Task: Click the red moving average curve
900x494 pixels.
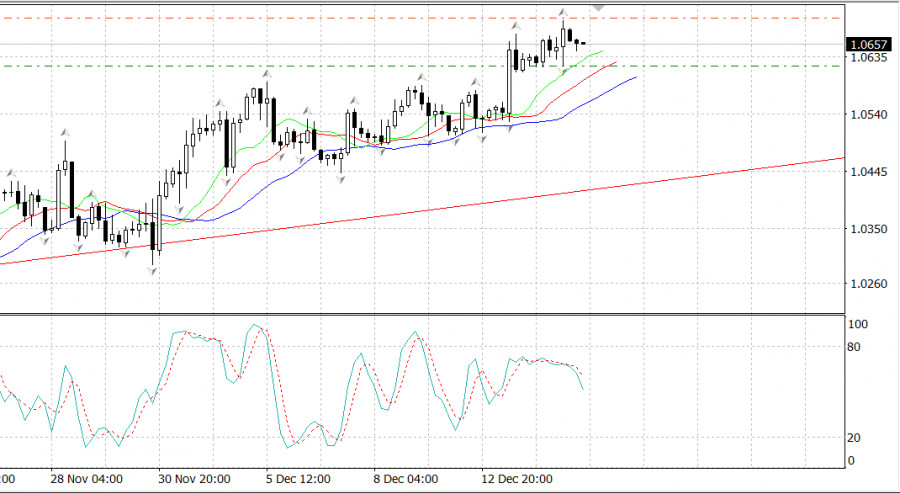Action: pos(600,68)
